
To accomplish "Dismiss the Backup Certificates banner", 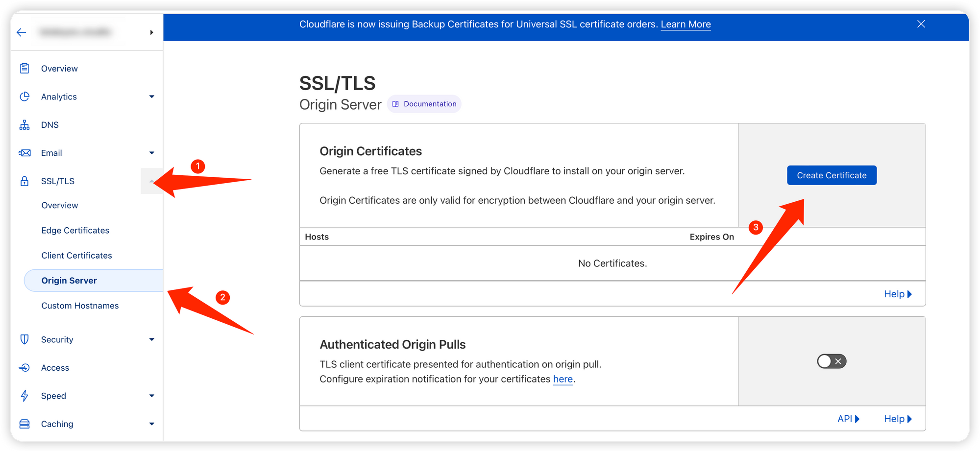I will 921,24.
